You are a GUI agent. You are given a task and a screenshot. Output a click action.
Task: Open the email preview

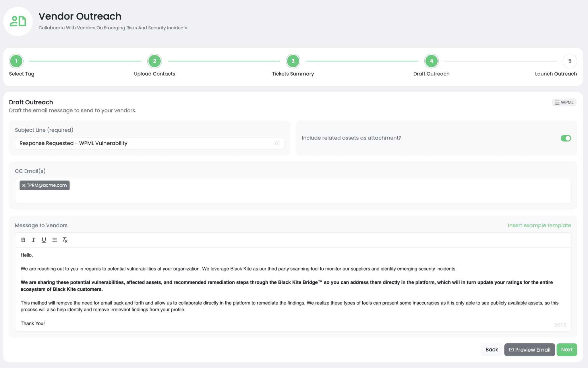coord(529,350)
